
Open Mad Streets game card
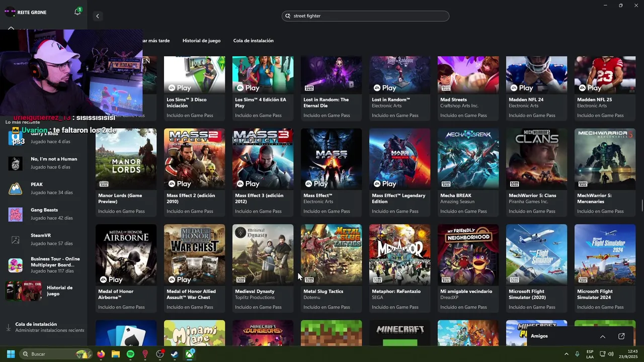468,88
